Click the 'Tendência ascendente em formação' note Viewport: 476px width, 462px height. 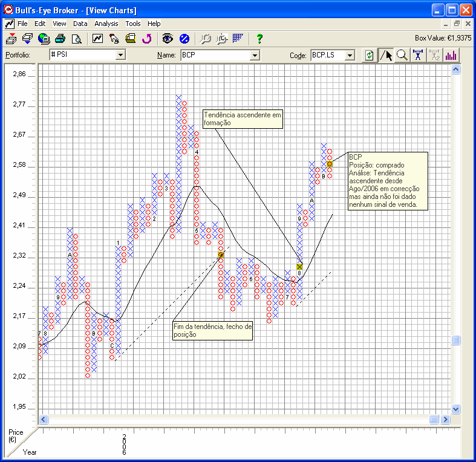[242, 119]
